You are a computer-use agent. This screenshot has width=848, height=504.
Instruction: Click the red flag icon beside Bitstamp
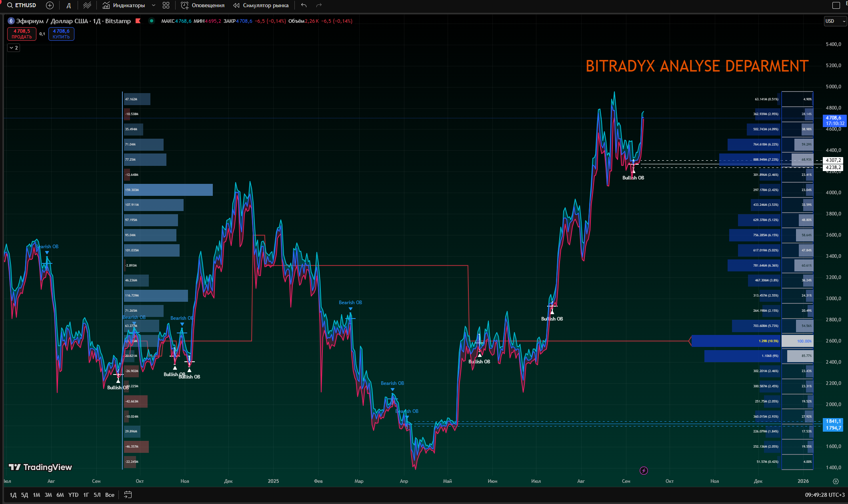(138, 21)
